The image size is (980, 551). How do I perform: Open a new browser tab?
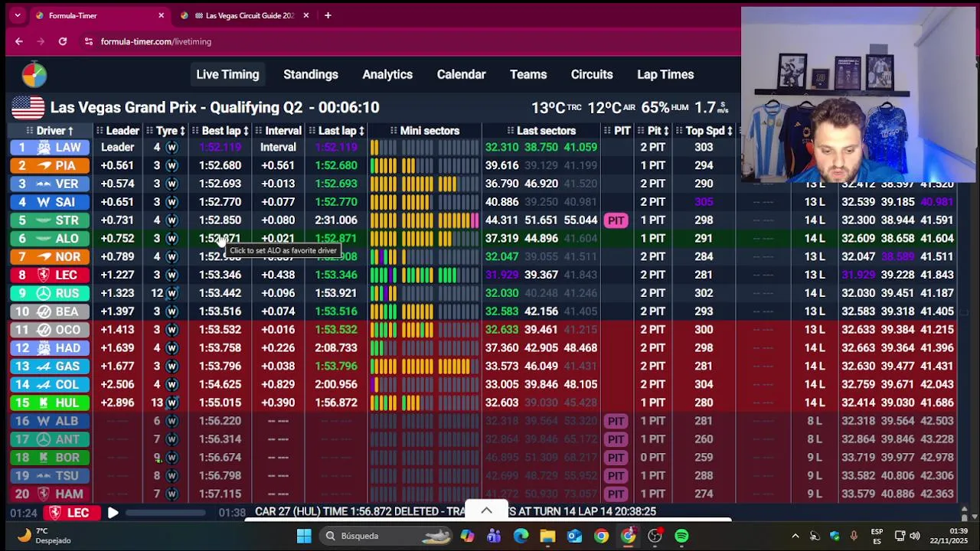coord(328,15)
